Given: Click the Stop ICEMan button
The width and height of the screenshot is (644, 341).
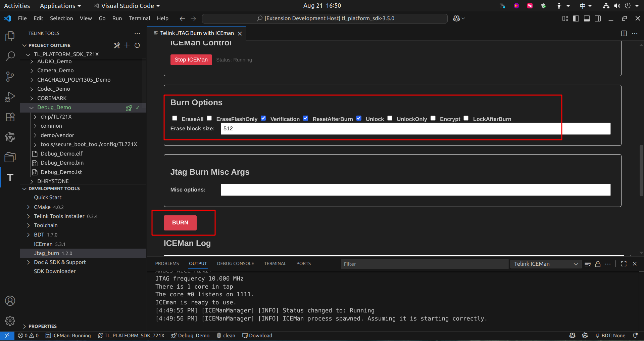Looking at the screenshot, I should [191, 60].
